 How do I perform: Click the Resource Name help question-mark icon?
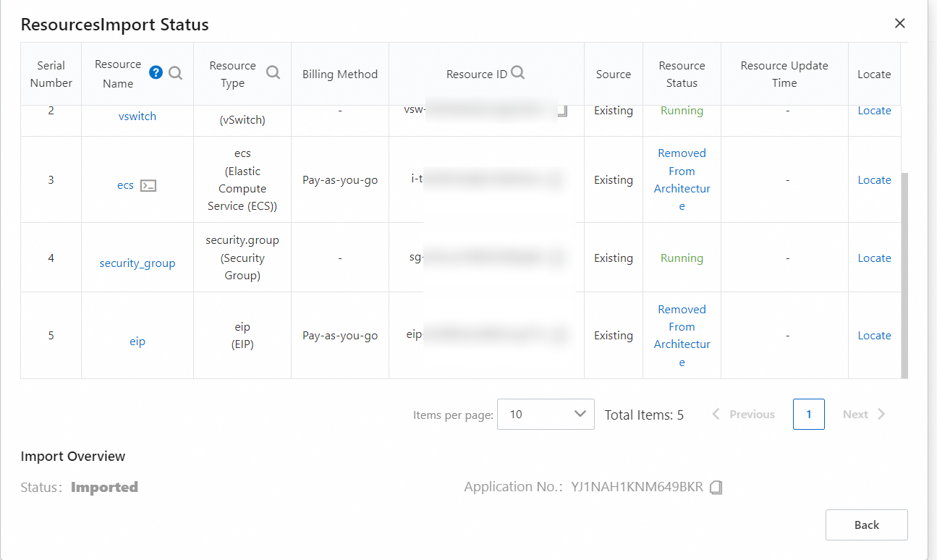pyautogui.click(x=156, y=72)
